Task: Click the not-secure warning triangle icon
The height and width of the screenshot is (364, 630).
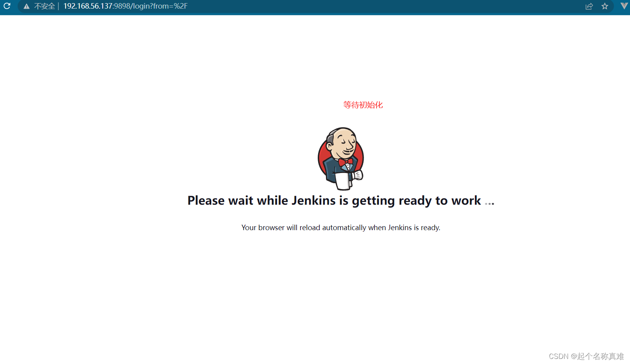Action: [27, 6]
